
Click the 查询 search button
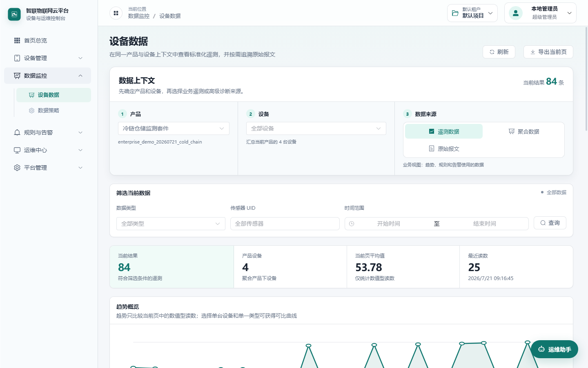(550, 223)
